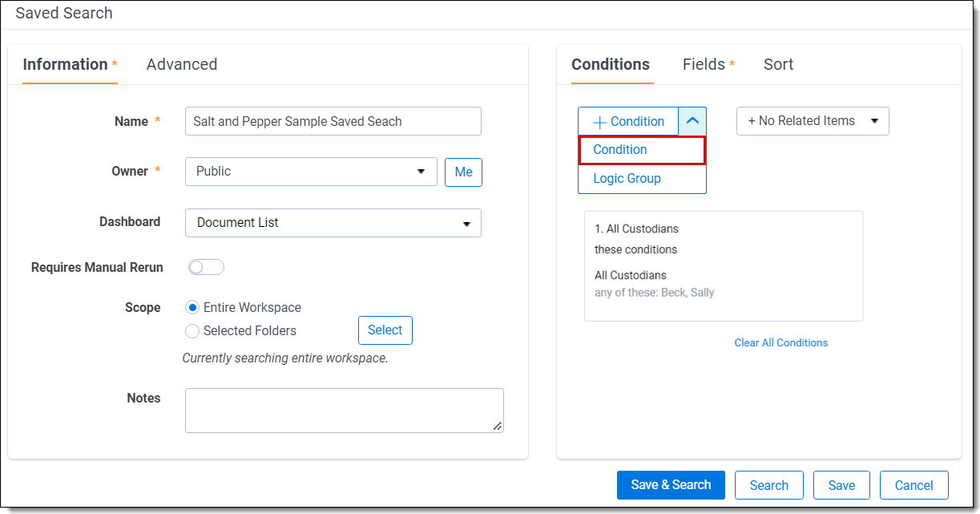Collapse the Condition chevron arrow
Screen dimensions: 980x514
click(692, 121)
